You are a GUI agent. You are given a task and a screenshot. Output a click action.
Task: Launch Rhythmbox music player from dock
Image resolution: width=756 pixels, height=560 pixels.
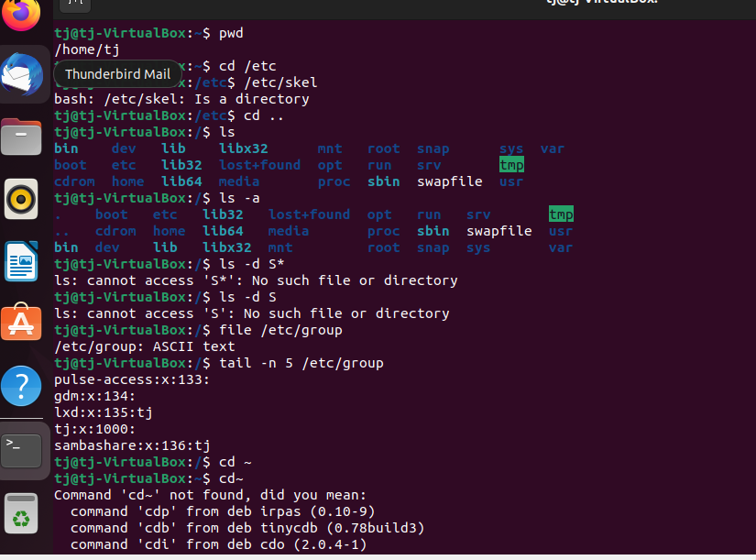tap(21, 199)
